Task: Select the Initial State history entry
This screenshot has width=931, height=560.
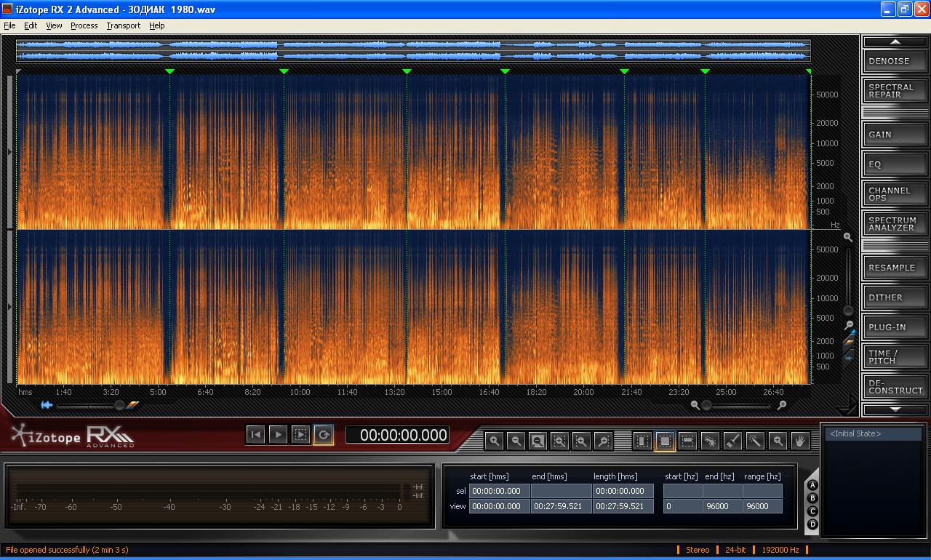Action: coord(874,434)
